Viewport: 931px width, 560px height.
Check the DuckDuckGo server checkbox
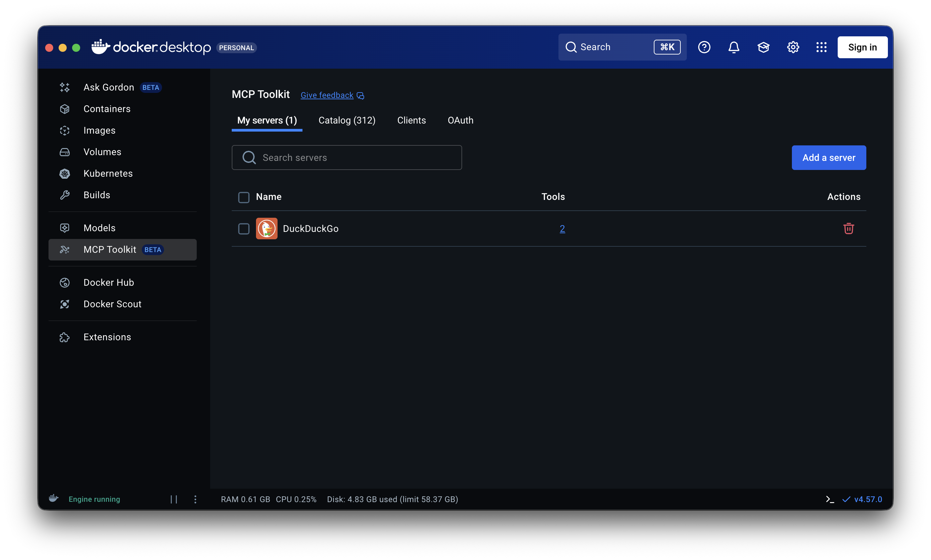pyautogui.click(x=244, y=229)
